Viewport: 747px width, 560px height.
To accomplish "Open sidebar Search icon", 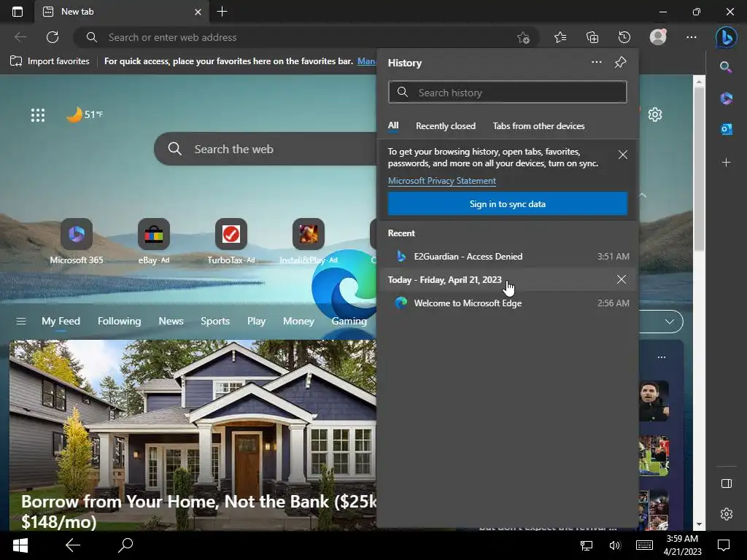I will 726,67.
